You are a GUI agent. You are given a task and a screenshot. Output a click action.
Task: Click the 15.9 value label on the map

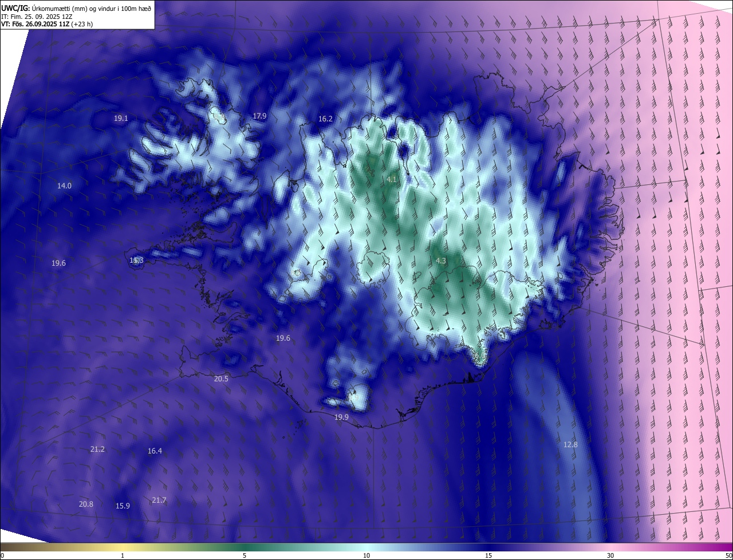(x=123, y=506)
